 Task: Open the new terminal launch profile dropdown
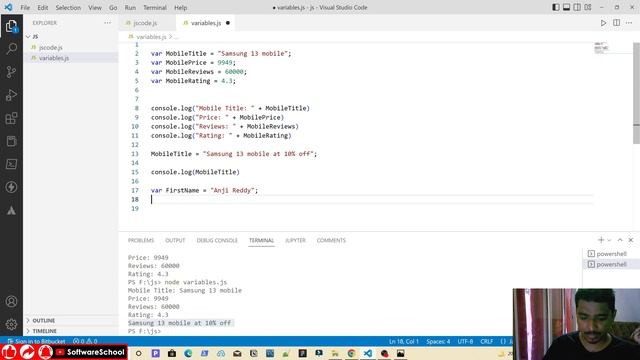(609, 240)
